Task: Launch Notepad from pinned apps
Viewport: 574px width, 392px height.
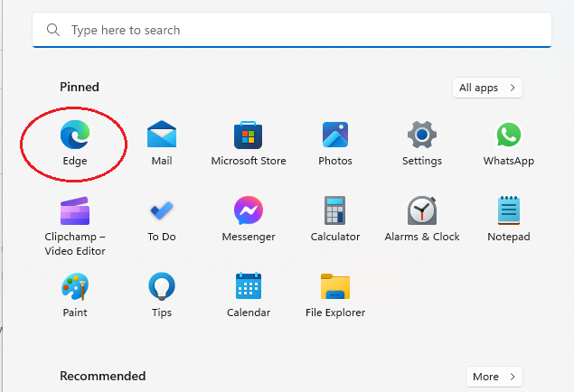Action: [x=509, y=212]
